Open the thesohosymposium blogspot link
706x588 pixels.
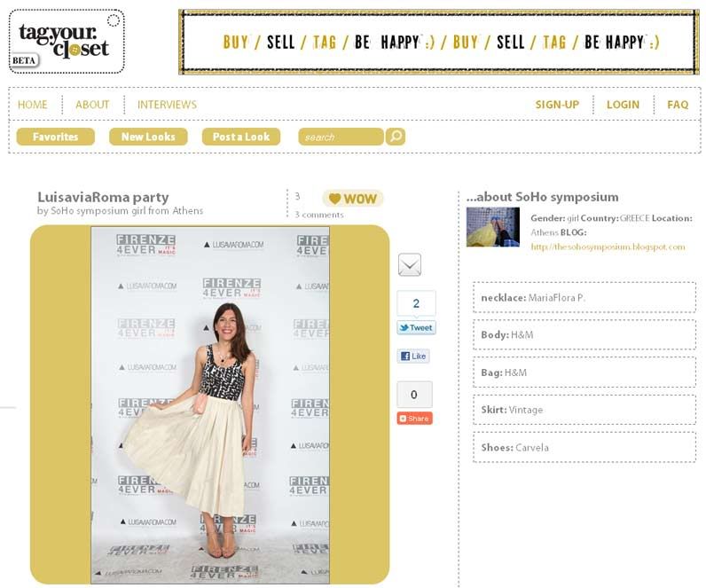pos(608,247)
